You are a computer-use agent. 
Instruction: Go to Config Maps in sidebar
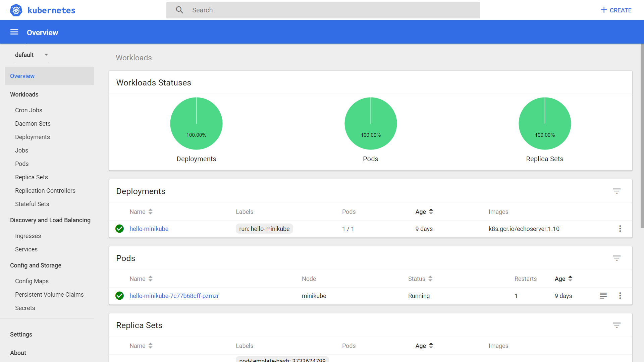point(32,281)
